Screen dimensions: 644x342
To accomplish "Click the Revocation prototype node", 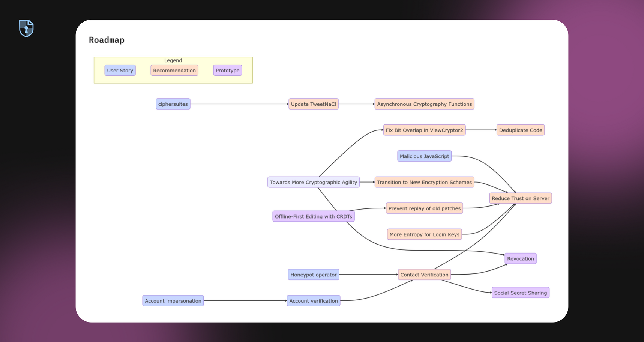I will (520, 258).
